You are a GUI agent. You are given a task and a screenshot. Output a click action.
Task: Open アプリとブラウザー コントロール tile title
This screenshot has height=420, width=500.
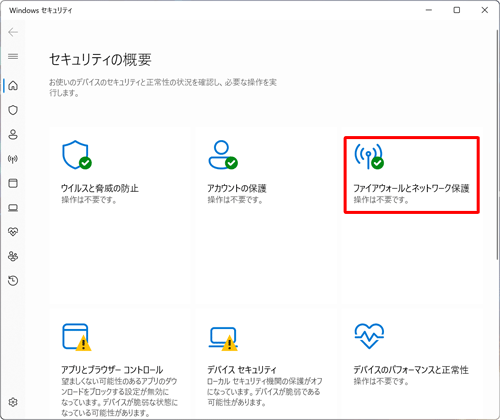coord(112,370)
